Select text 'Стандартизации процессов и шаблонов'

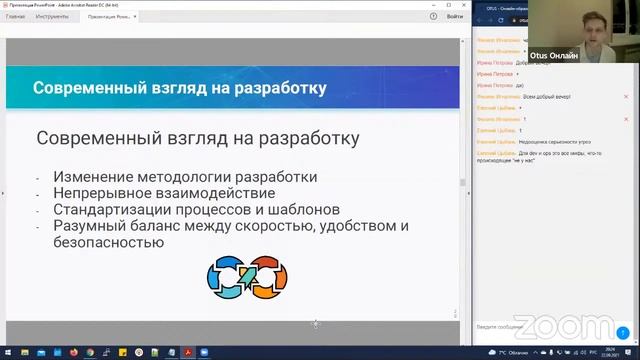(x=196, y=209)
